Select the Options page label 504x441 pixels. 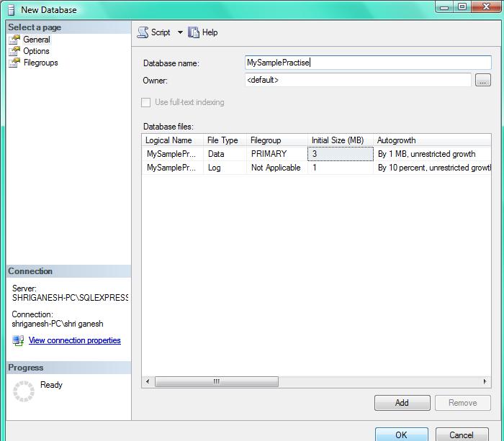click(x=36, y=51)
